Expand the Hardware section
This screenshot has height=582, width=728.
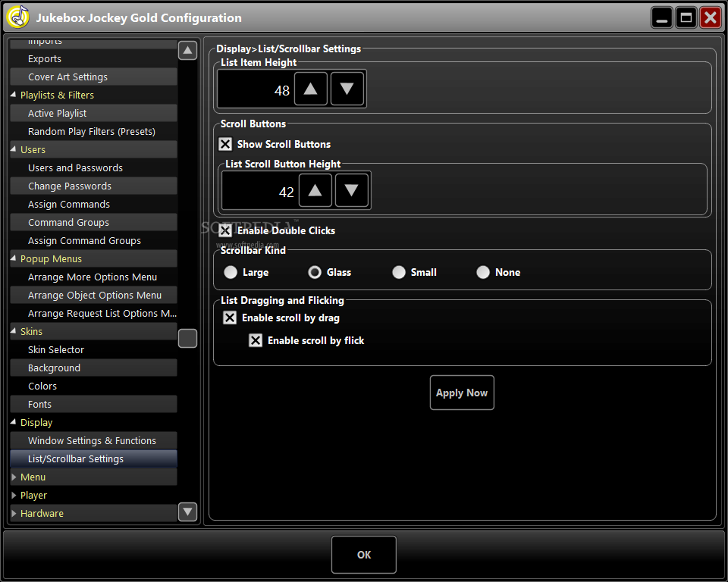tap(14, 513)
